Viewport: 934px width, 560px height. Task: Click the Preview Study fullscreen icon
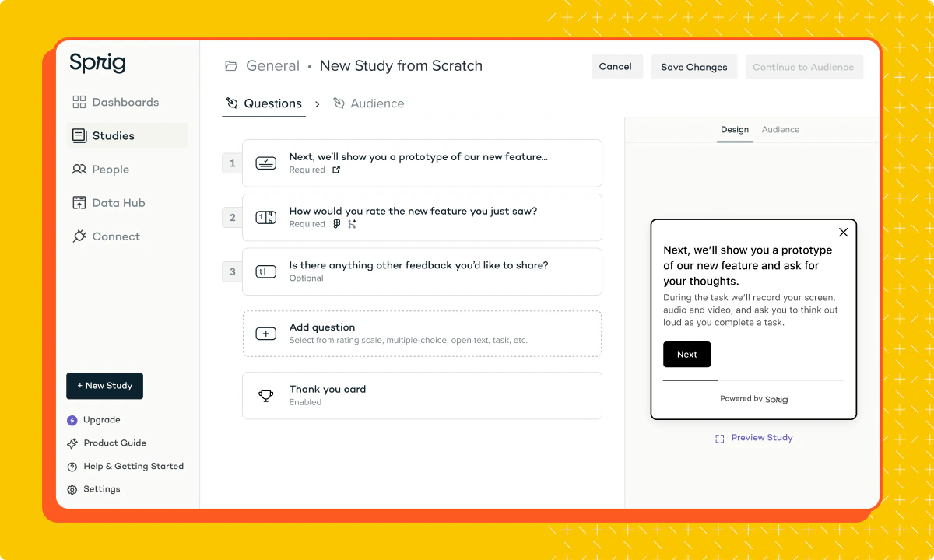pos(720,439)
